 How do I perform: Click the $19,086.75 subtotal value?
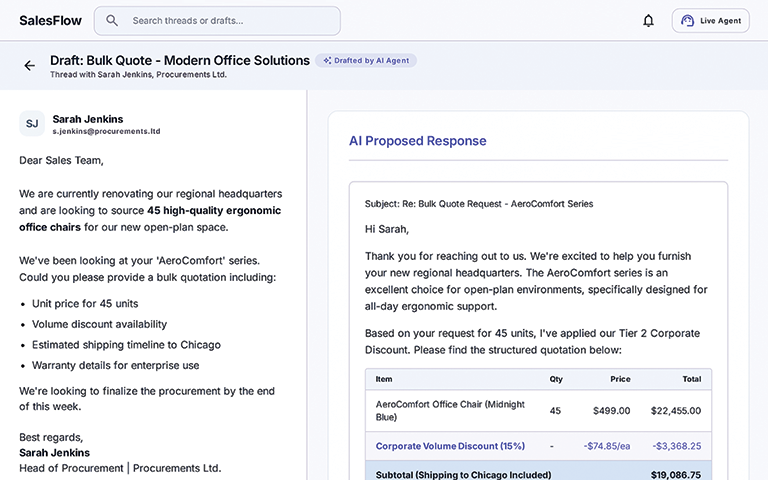pos(675,475)
